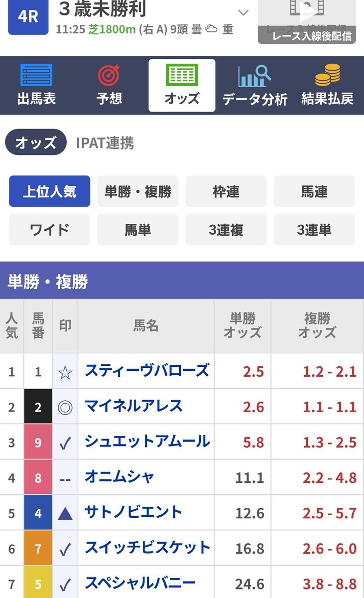Play the レース入線後配信 video thumbnail
The width and height of the screenshot is (364, 598).
307,21
